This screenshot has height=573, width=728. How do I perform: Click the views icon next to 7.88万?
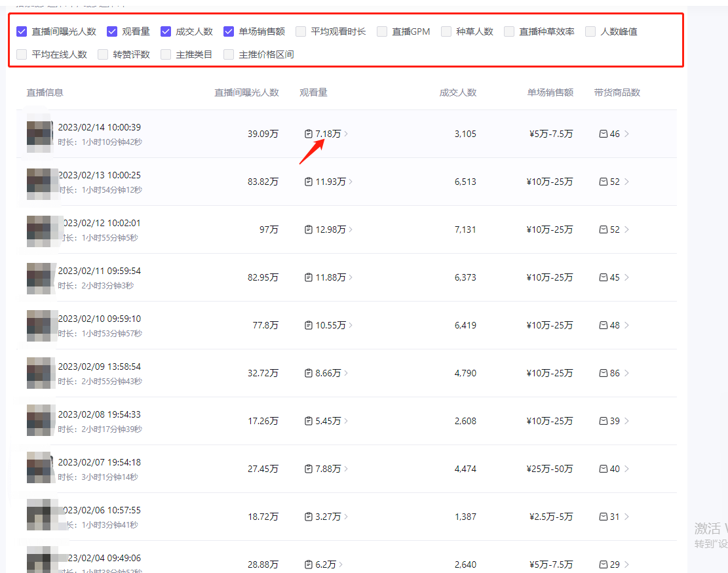tap(308, 469)
